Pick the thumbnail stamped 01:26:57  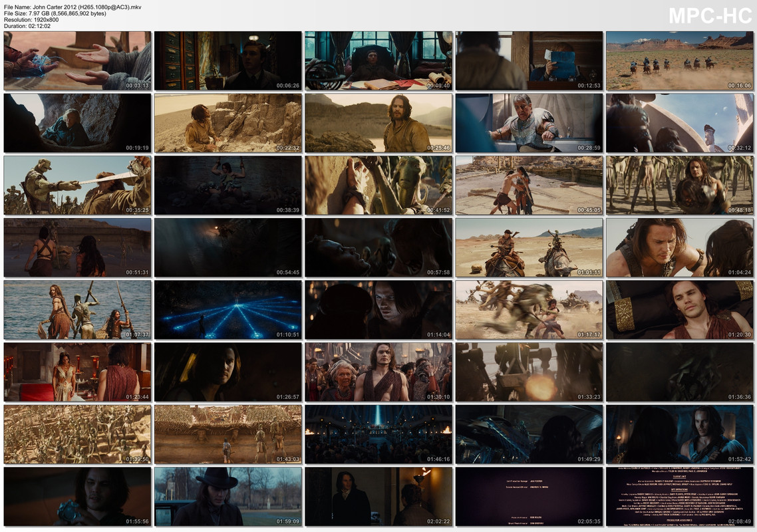pos(228,372)
